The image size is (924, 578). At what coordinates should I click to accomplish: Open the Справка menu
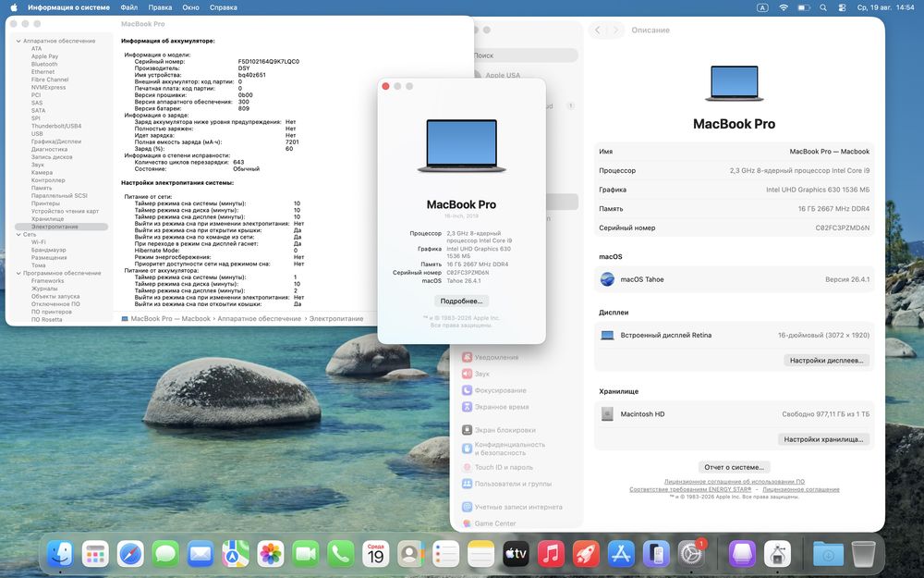[224, 7]
